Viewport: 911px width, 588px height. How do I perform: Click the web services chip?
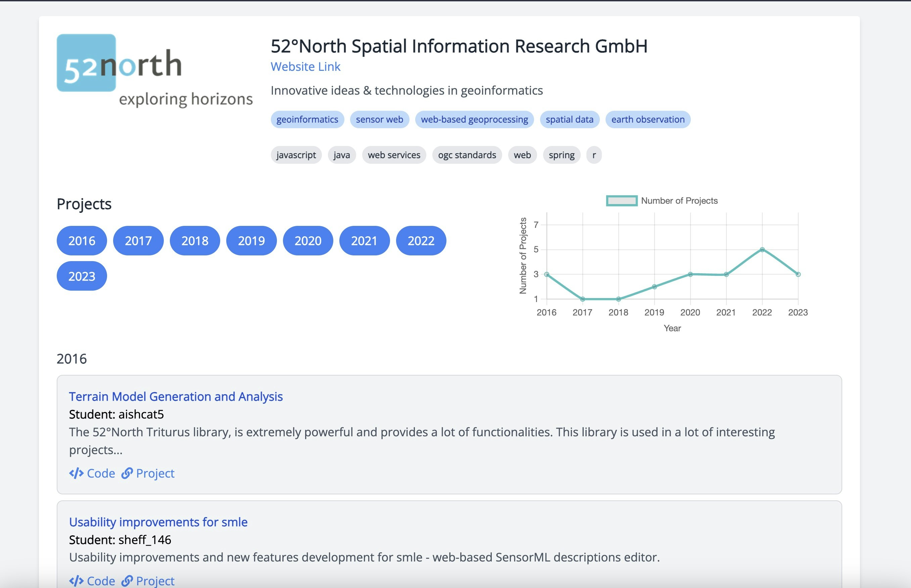394,155
